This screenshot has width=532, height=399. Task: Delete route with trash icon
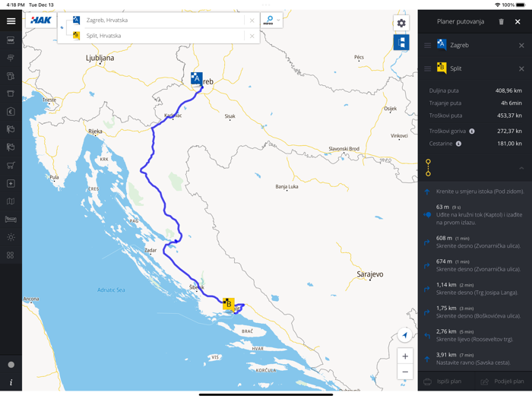(x=501, y=22)
